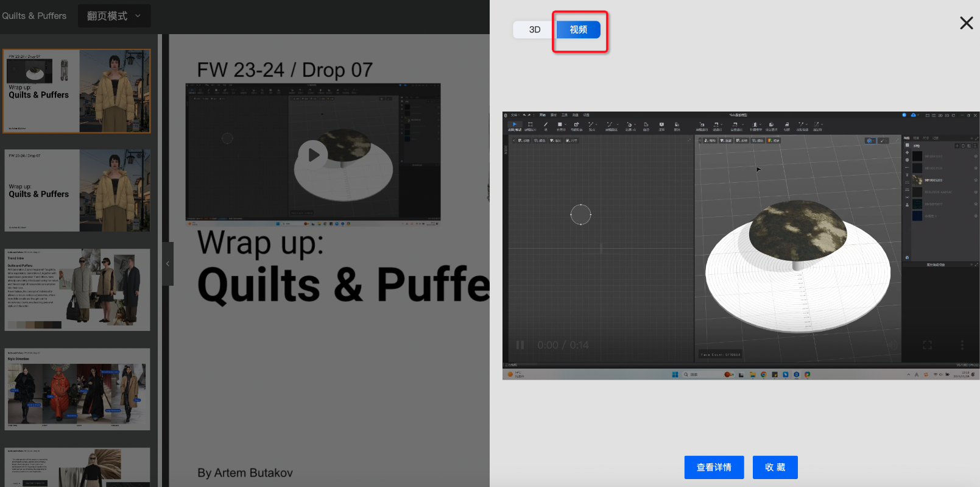Click the Quilts & Puffers document title
This screenshot has width=980, height=487.
click(34, 16)
